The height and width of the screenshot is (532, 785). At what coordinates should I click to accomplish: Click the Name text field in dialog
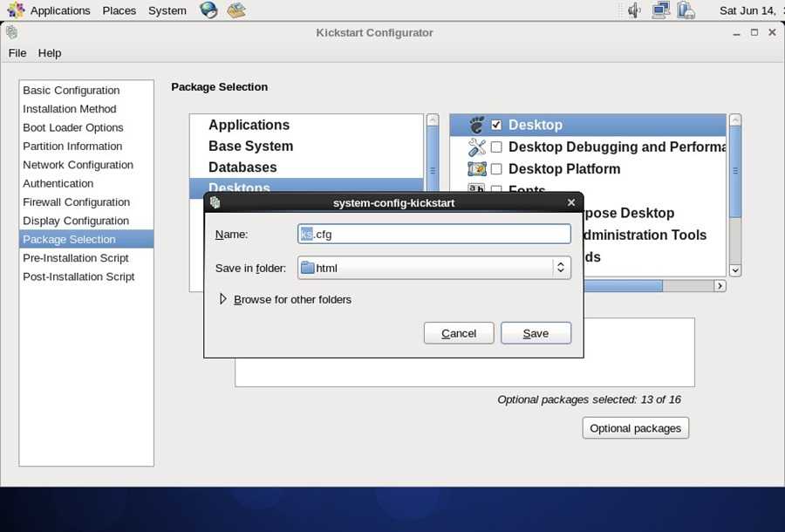click(x=434, y=234)
